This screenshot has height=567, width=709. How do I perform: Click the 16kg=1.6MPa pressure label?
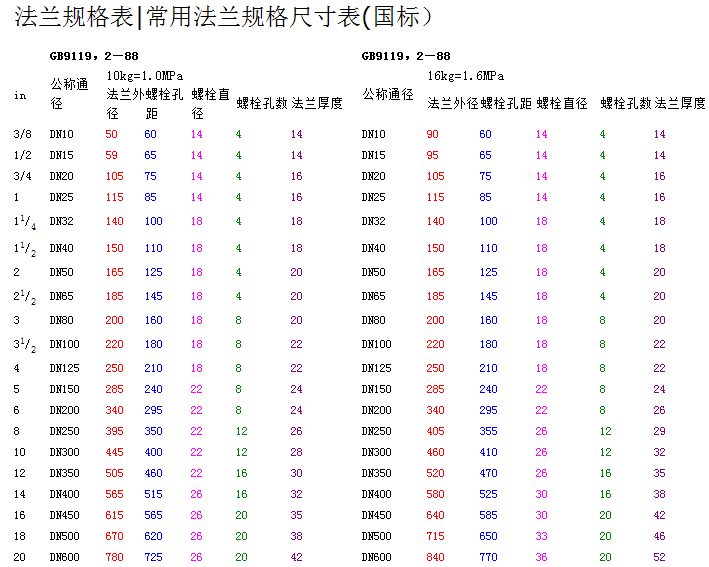coord(466,76)
